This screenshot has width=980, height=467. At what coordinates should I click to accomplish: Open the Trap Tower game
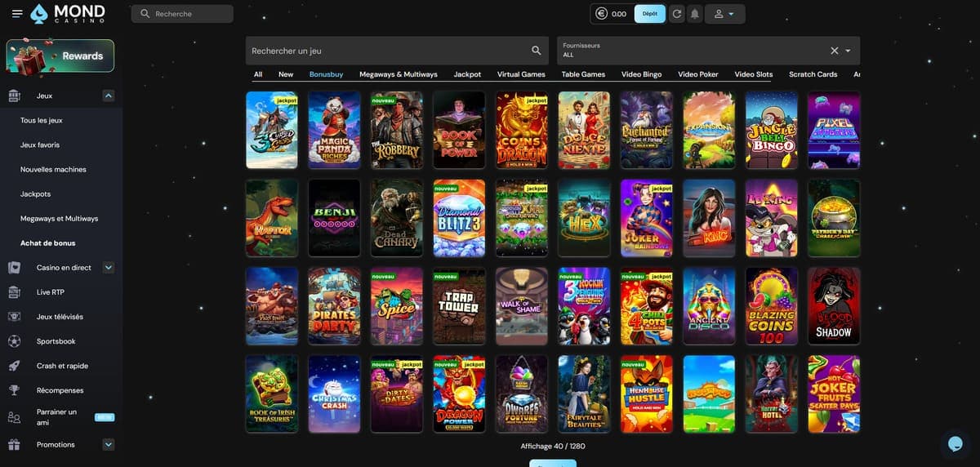(459, 306)
